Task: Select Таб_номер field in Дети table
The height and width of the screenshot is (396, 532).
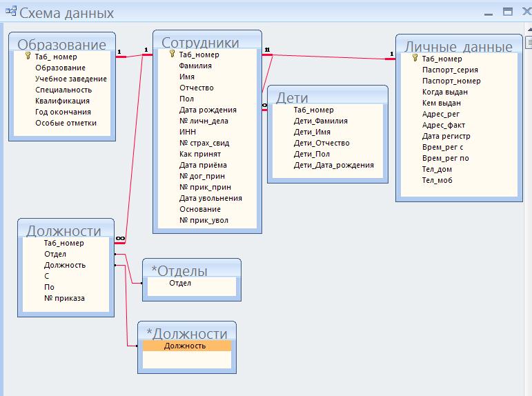Action: click(x=327, y=110)
